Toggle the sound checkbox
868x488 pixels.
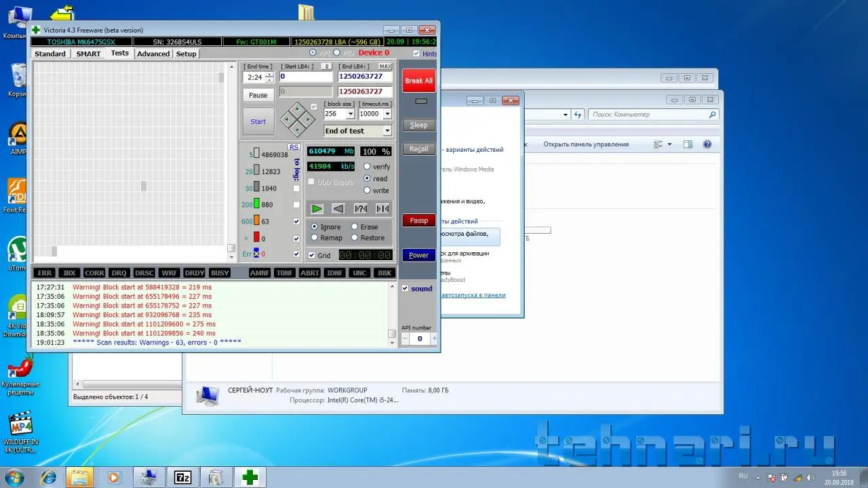pyautogui.click(x=405, y=289)
